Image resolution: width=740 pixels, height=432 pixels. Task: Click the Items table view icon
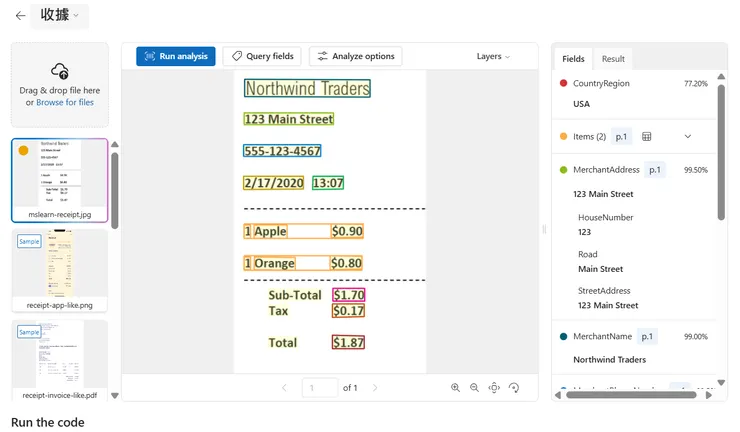tap(647, 136)
